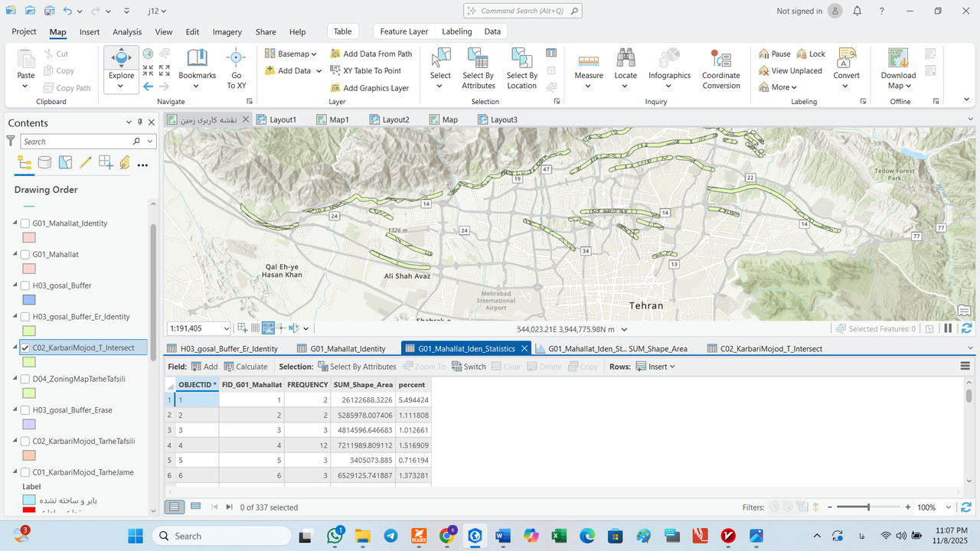Click Select By Attributes in table toolbar
The width and height of the screenshot is (980, 551).
pyautogui.click(x=357, y=367)
